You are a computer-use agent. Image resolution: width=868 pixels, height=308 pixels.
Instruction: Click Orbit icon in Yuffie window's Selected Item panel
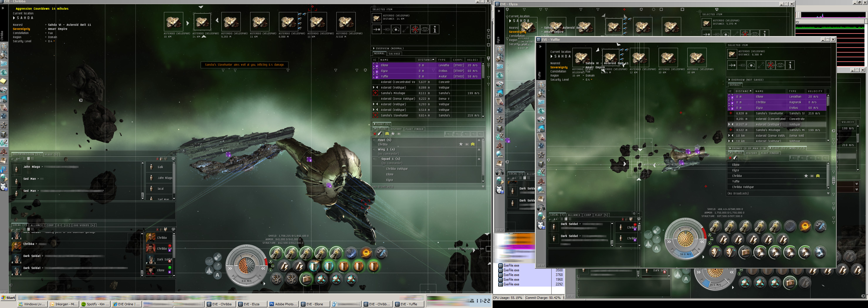tap(751, 65)
